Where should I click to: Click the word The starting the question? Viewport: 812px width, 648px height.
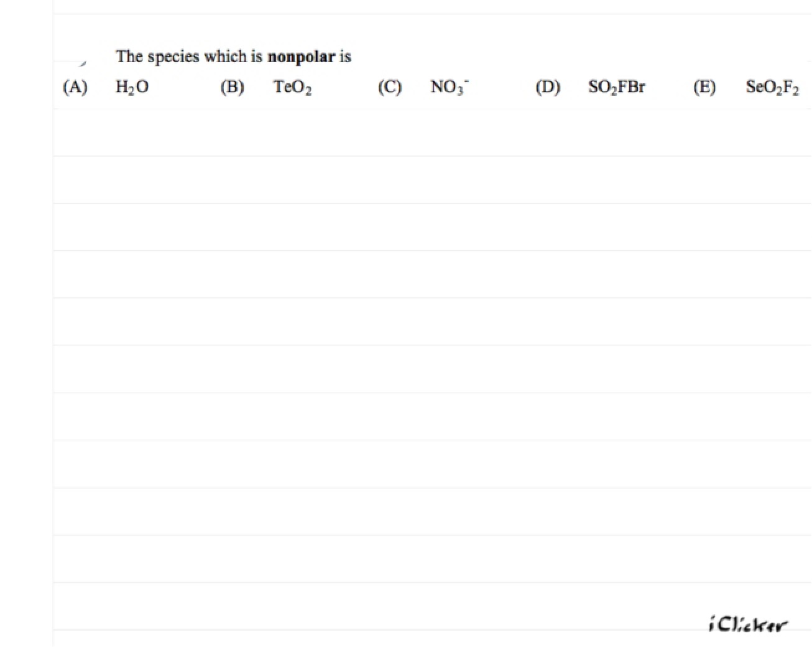tap(129, 57)
